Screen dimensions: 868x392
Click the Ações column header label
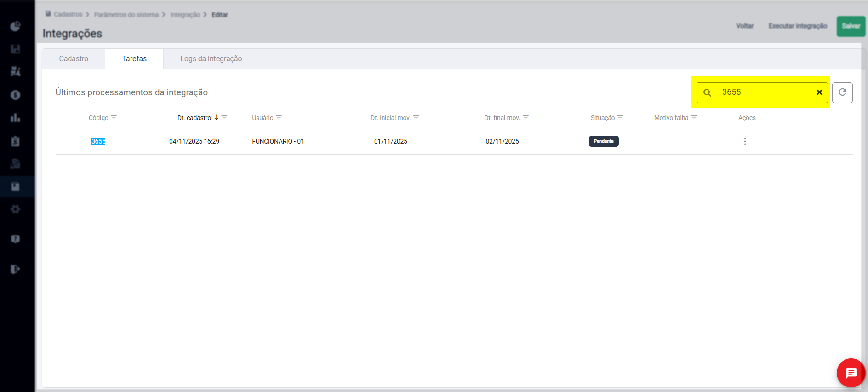tap(747, 118)
